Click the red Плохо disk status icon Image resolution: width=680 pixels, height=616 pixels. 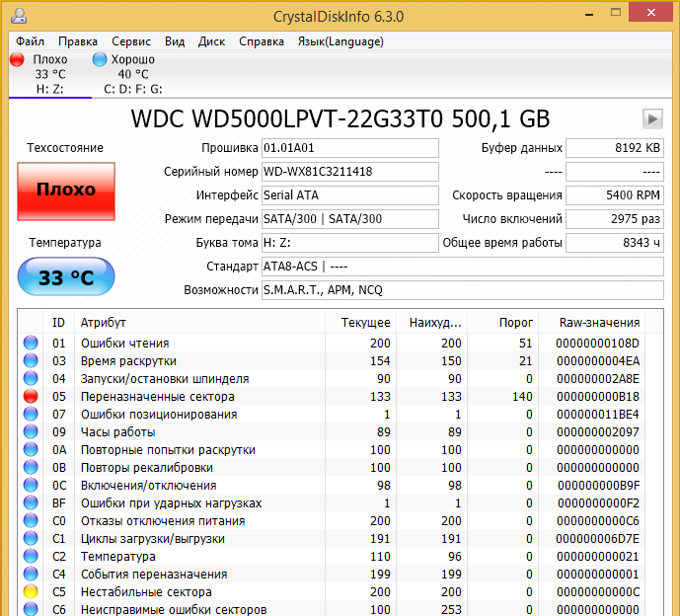click(x=17, y=59)
